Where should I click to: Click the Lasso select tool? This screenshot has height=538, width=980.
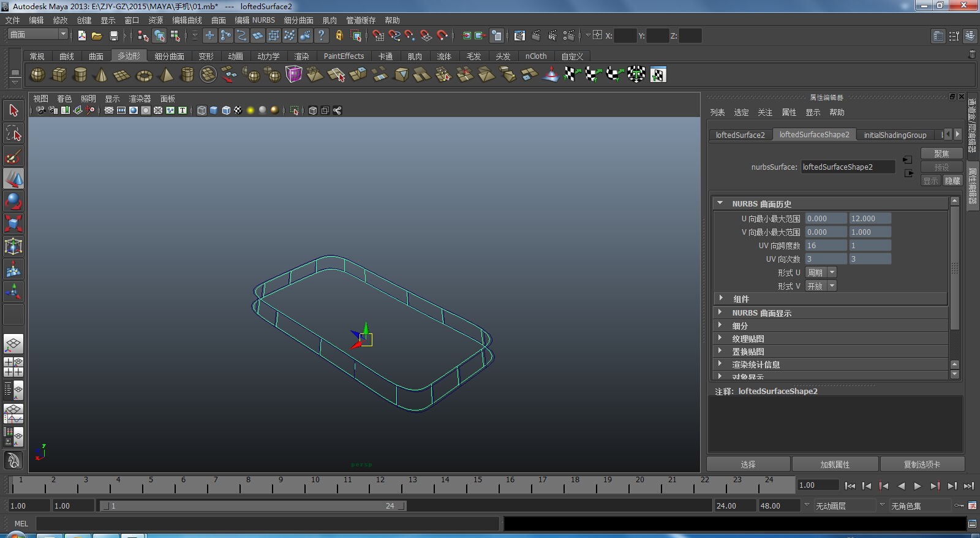click(13, 133)
